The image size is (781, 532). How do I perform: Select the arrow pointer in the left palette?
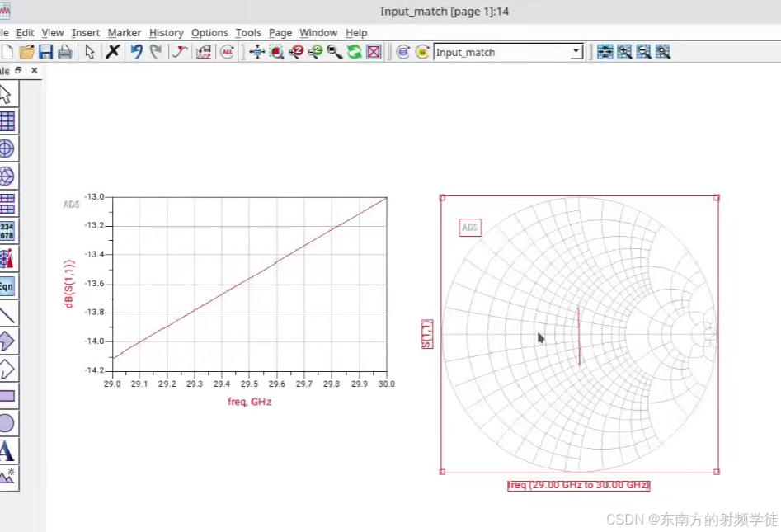[7, 94]
